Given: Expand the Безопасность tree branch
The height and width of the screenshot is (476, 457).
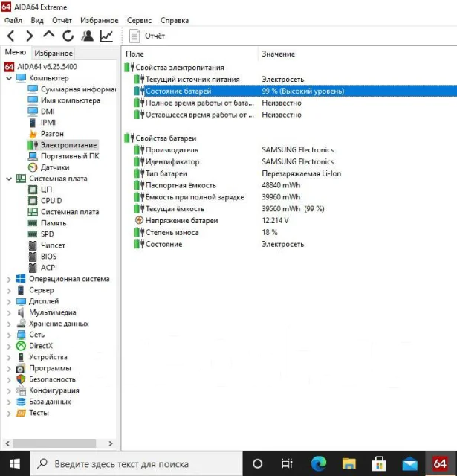Looking at the screenshot, I should [9, 380].
